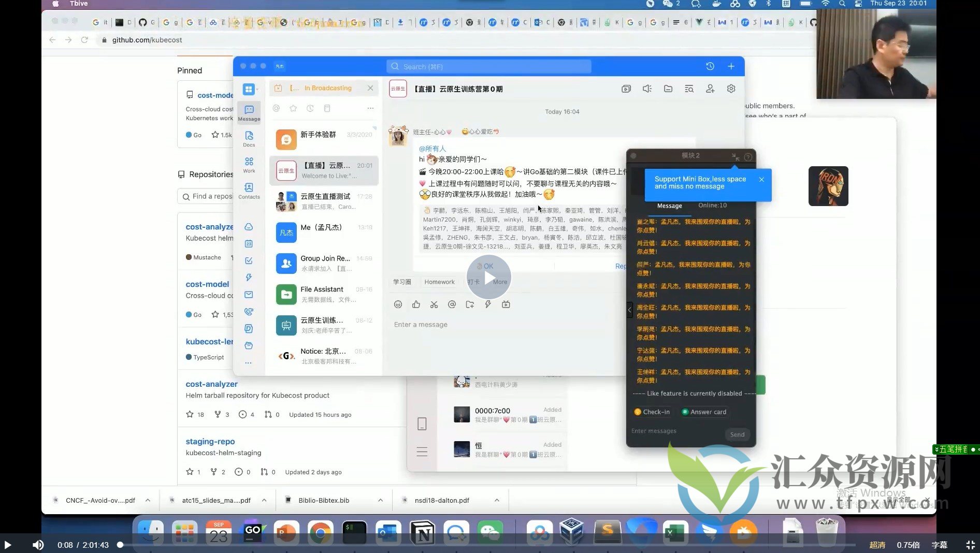Click the thumbs-up icon in message toolbar

point(416,304)
